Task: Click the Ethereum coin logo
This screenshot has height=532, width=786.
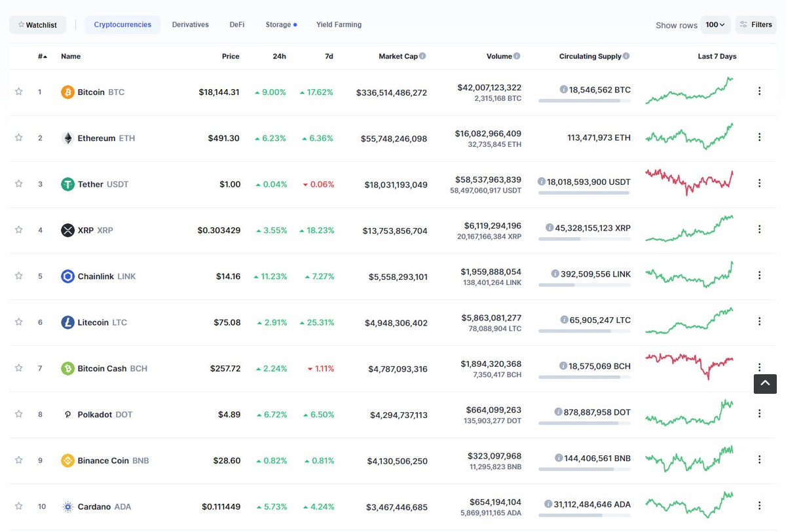Action: pos(66,138)
